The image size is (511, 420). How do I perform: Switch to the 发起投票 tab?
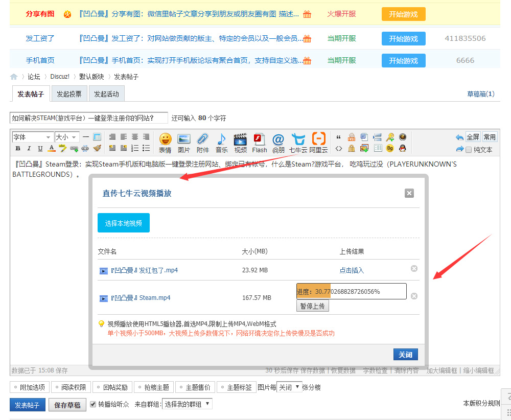click(x=69, y=94)
